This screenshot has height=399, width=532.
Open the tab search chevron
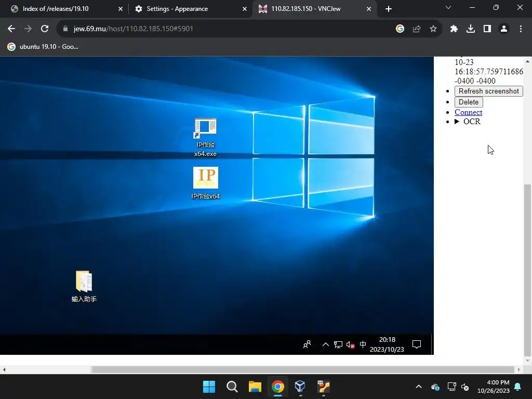coord(448,7)
